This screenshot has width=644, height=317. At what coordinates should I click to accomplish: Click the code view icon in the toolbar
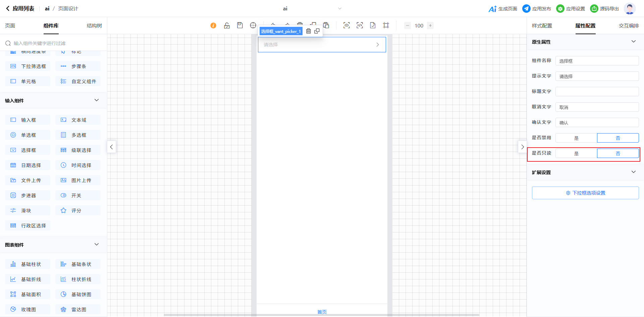(x=360, y=25)
